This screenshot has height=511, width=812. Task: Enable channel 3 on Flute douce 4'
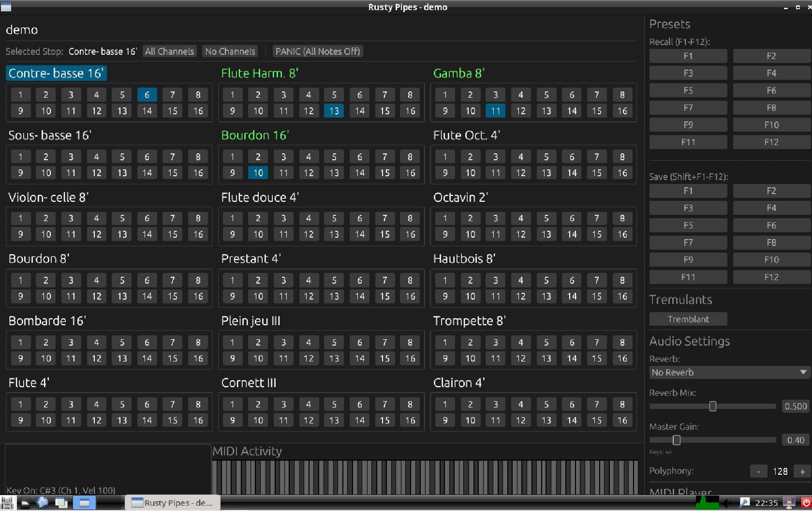283,218
